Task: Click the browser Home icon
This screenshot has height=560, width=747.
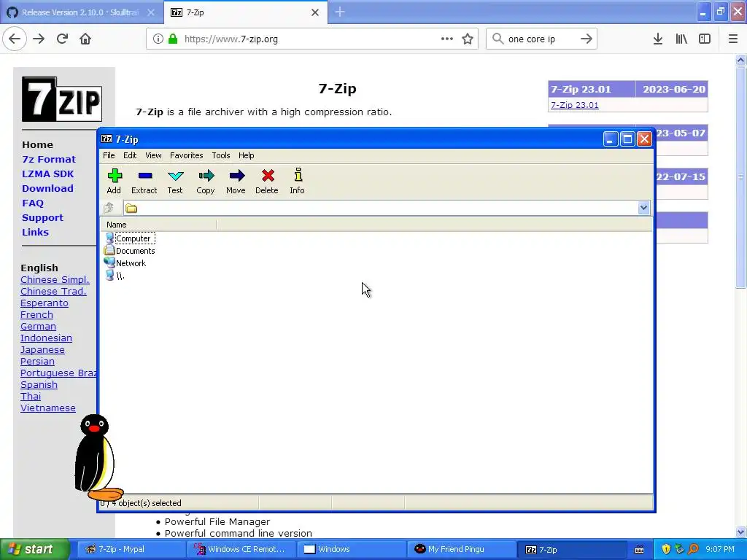Action: click(x=85, y=39)
